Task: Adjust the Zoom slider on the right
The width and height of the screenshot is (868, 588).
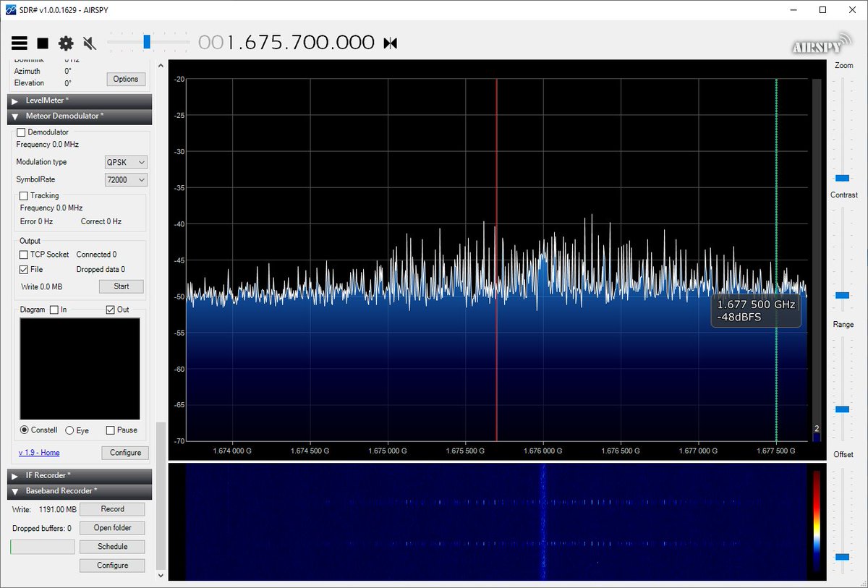Action: (x=841, y=177)
